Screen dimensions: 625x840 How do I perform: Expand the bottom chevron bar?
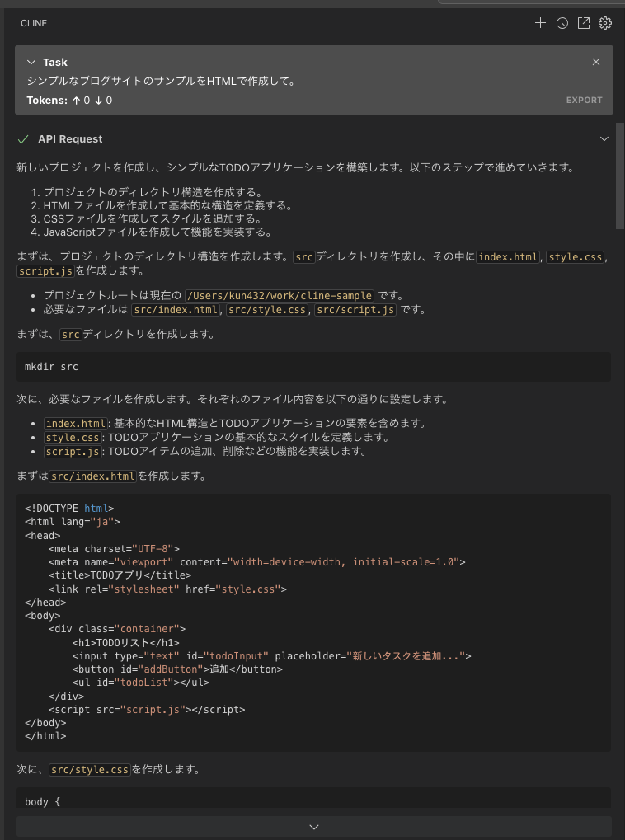pyautogui.click(x=314, y=827)
